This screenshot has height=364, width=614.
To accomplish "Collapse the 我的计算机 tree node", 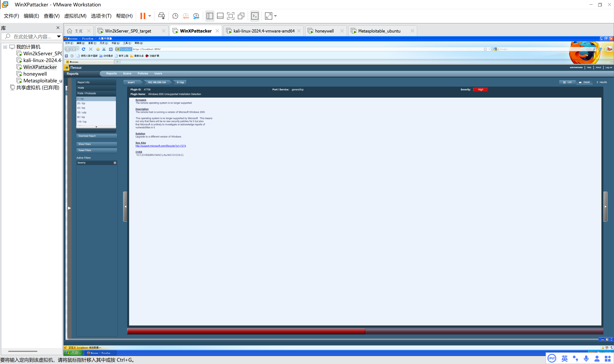I will point(5,47).
